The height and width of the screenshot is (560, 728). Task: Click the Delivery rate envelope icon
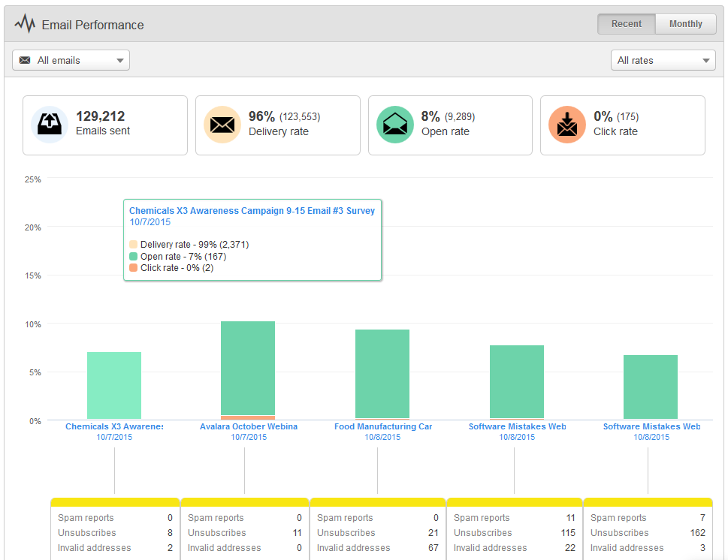click(222, 125)
